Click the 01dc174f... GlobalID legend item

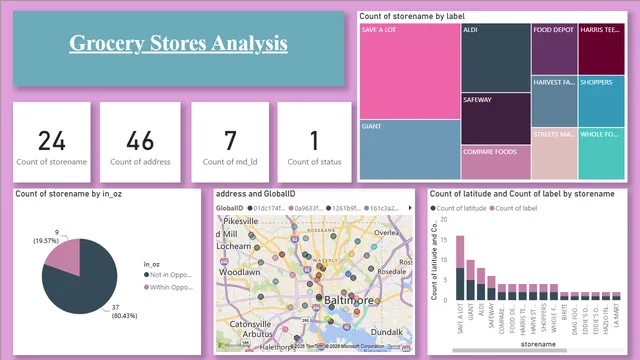pos(267,208)
